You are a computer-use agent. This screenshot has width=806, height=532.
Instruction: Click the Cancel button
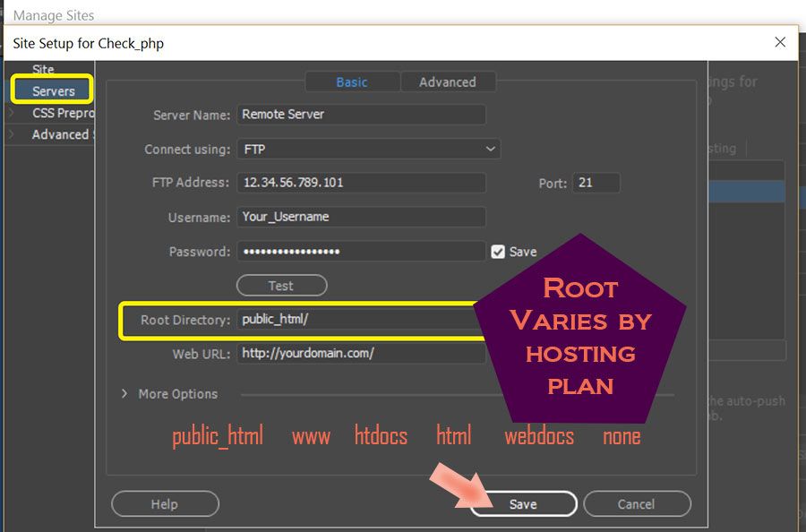pyautogui.click(x=637, y=503)
